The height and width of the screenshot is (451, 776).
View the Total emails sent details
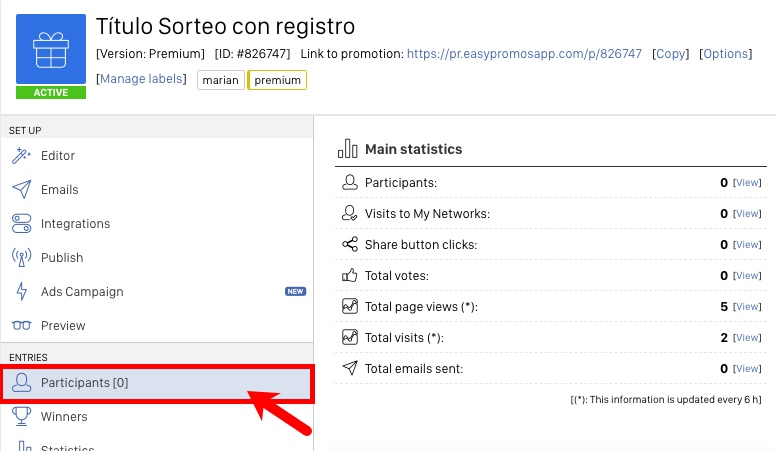point(747,369)
